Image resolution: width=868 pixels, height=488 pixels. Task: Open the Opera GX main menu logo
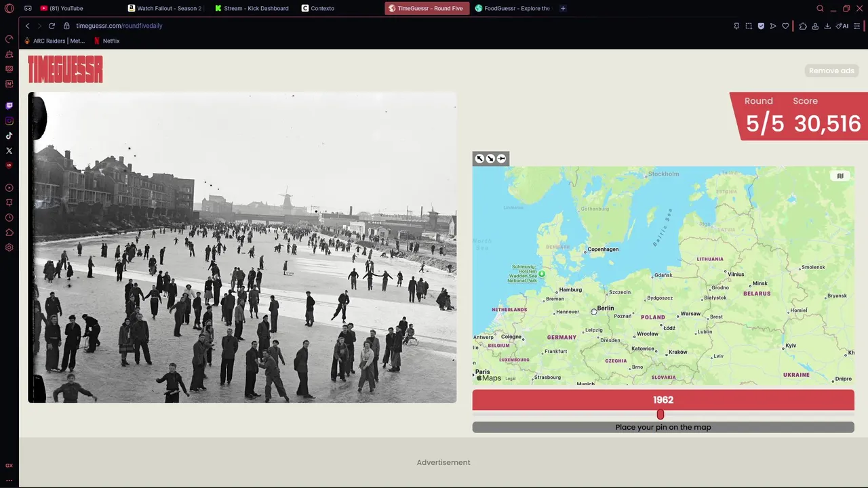(x=9, y=8)
